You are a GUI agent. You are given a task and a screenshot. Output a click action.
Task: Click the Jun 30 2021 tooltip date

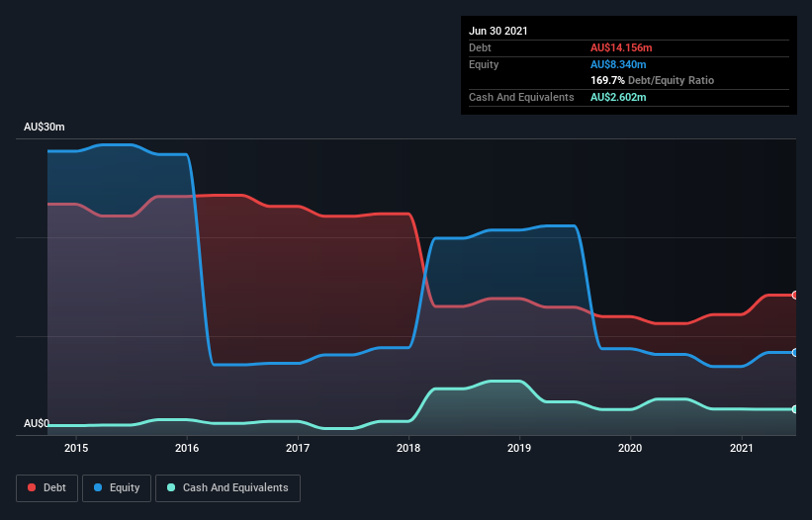click(x=498, y=31)
